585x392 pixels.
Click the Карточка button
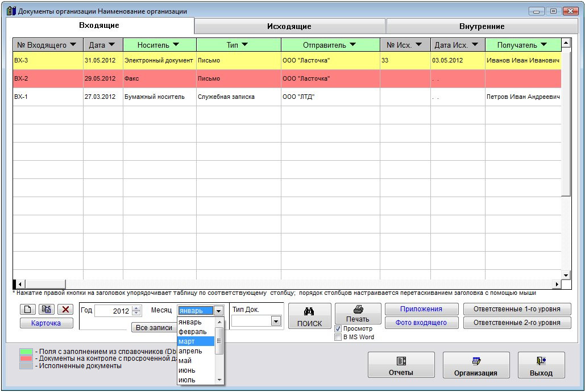tap(46, 323)
